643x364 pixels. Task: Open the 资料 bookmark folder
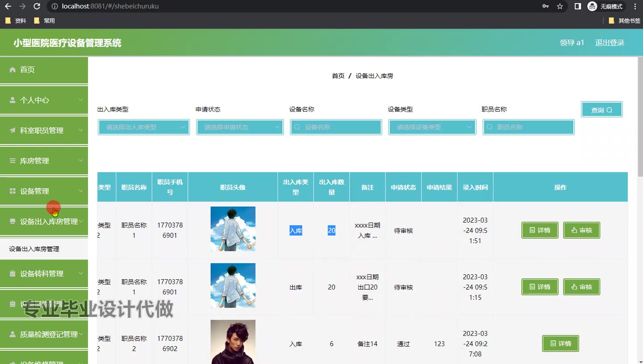tap(16, 21)
